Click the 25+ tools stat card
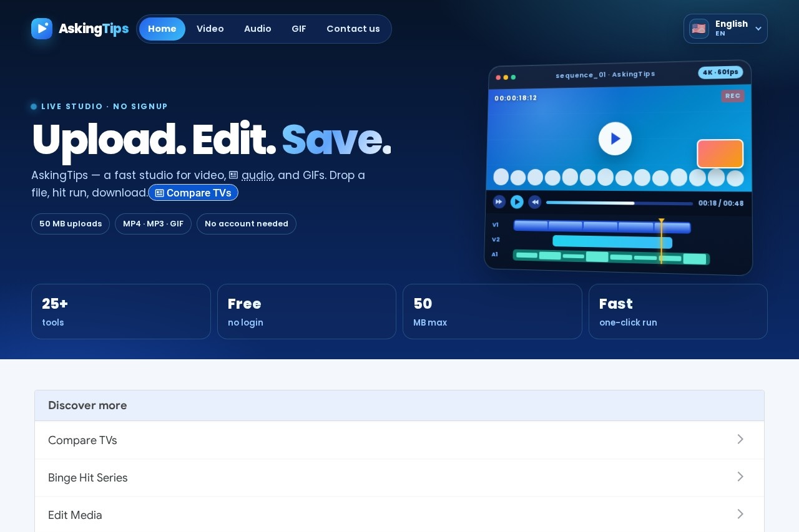799x532 pixels. [x=121, y=312]
